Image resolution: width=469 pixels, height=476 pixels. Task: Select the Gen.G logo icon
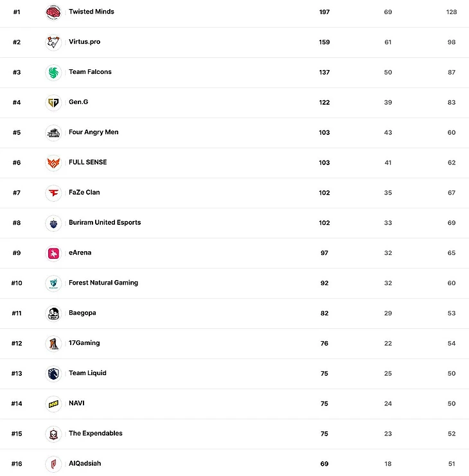coord(54,103)
